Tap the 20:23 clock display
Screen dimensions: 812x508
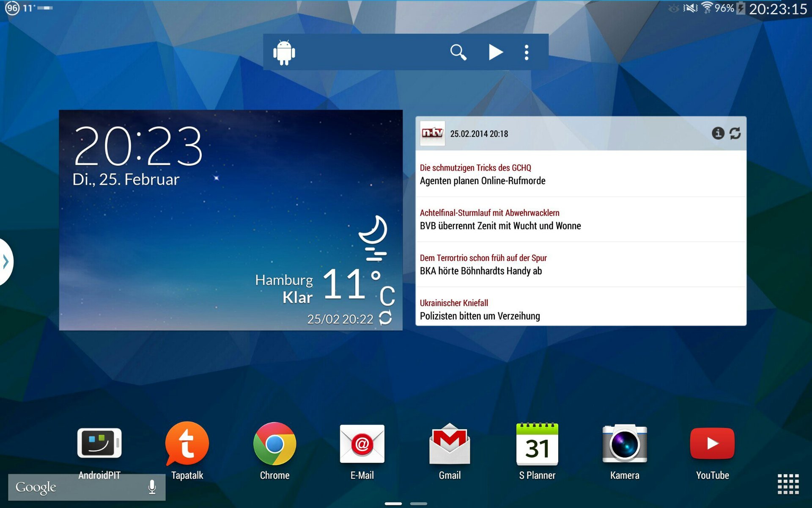138,146
